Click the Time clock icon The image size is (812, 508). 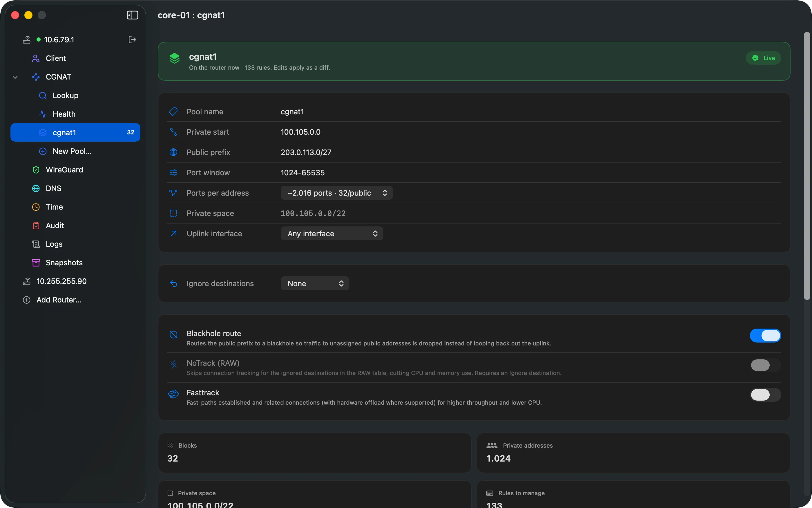pyautogui.click(x=36, y=207)
